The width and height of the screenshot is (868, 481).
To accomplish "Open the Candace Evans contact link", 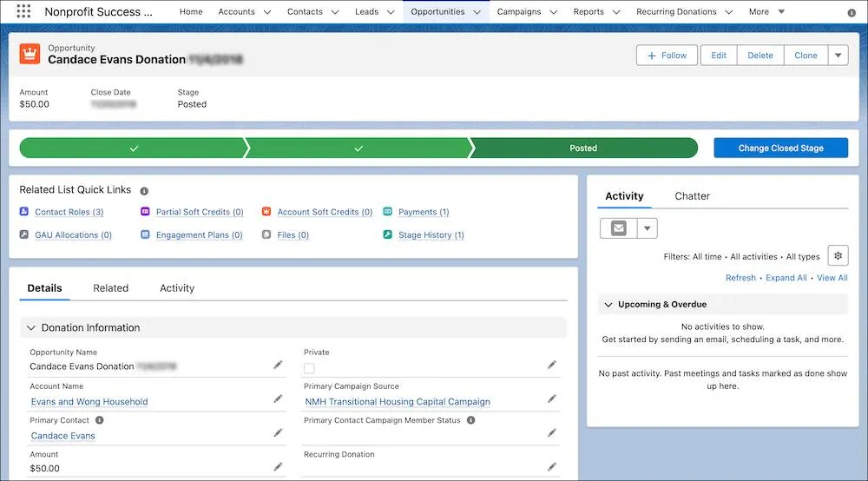I will click(x=63, y=436).
